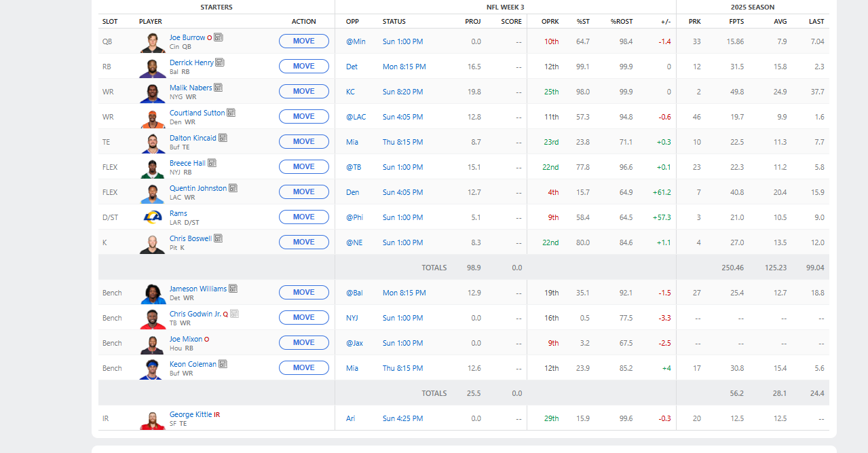Click Malik Nabers' player headshot
The height and width of the screenshot is (453, 868).
click(x=153, y=92)
